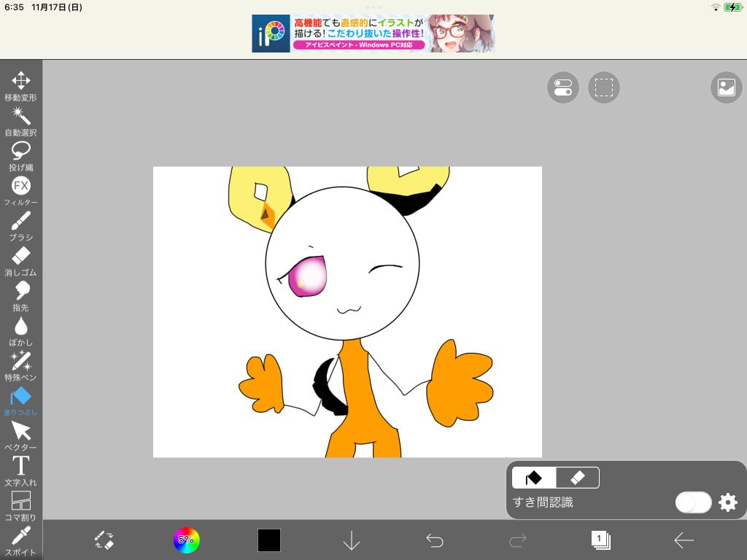Click the ibisPaint advertisement banner

click(373, 34)
